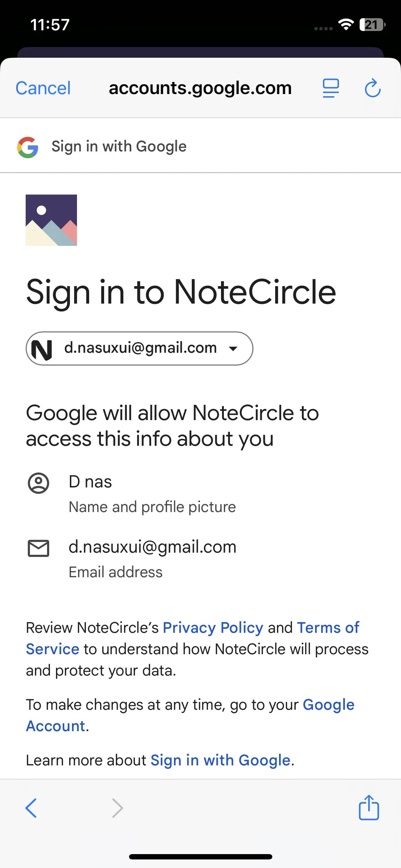Tap the reader view icon
This screenshot has width=401, height=868.
click(331, 88)
